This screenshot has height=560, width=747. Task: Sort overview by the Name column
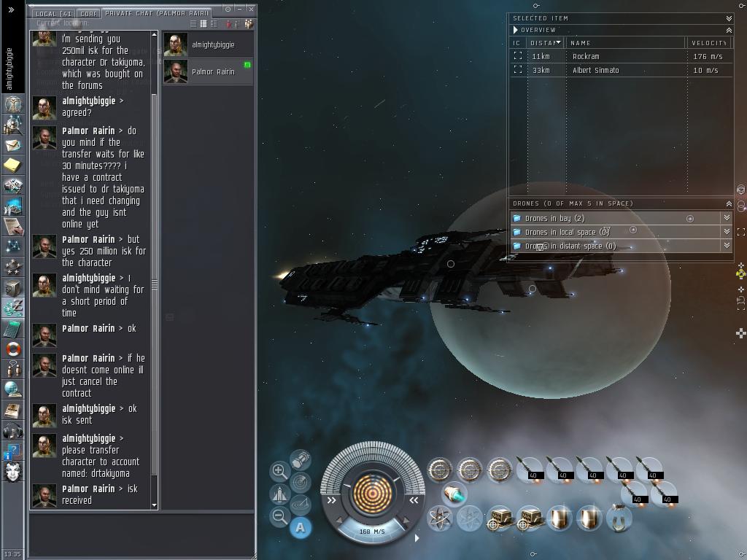[625, 43]
